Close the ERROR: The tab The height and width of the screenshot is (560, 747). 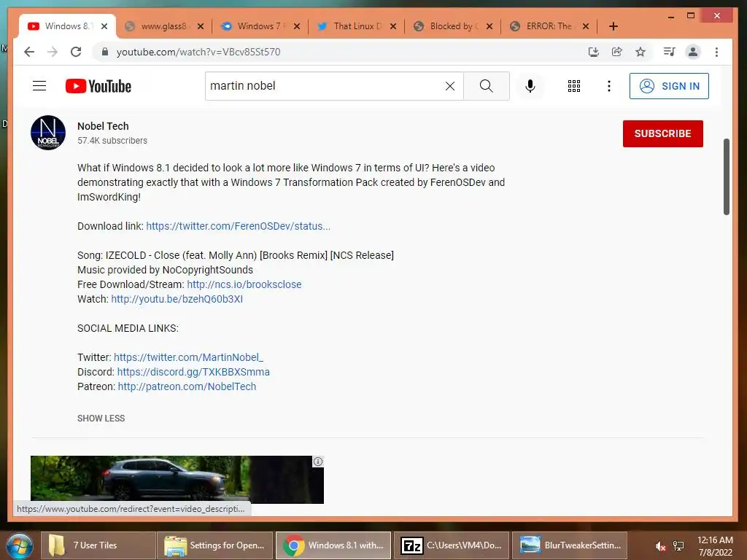tap(586, 26)
